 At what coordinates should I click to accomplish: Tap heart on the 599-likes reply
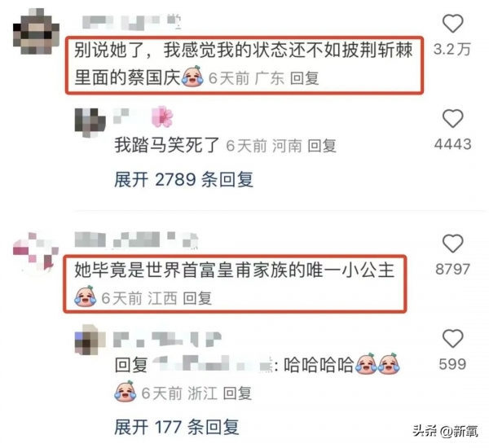[452, 339]
